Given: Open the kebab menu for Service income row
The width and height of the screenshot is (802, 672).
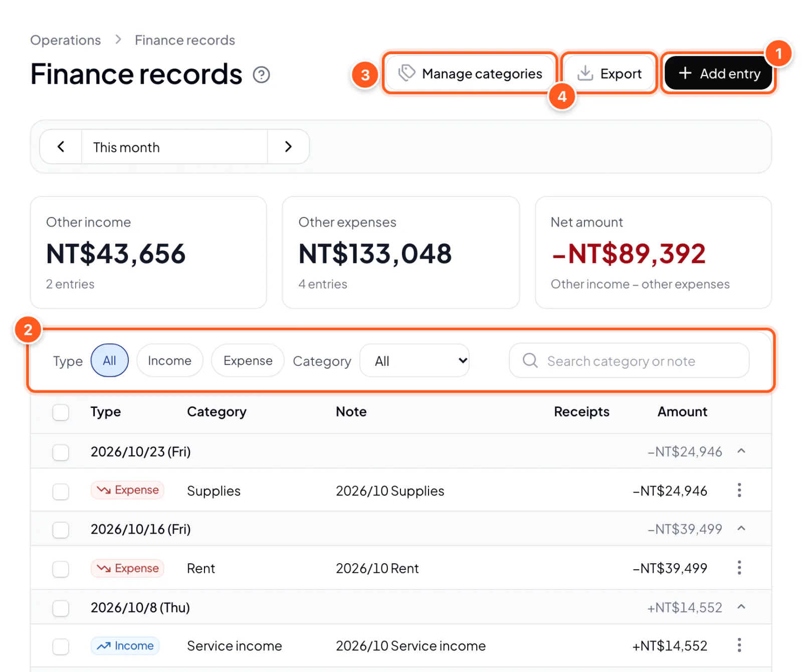Looking at the screenshot, I should [x=739, y=645].
